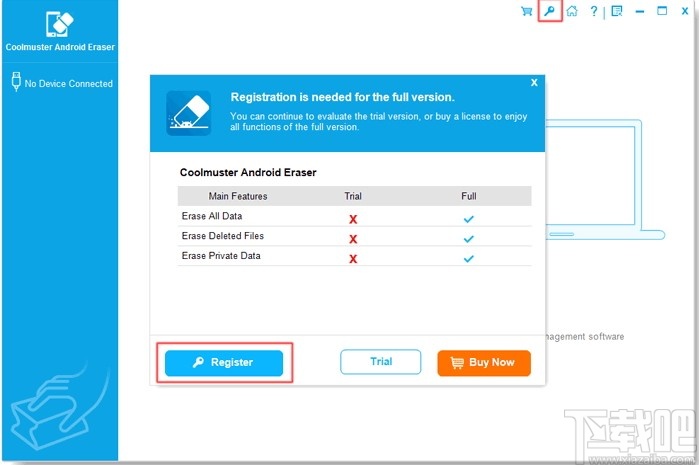
Task: Click check mark for Erase Private Data
Action: pos(469,258)
